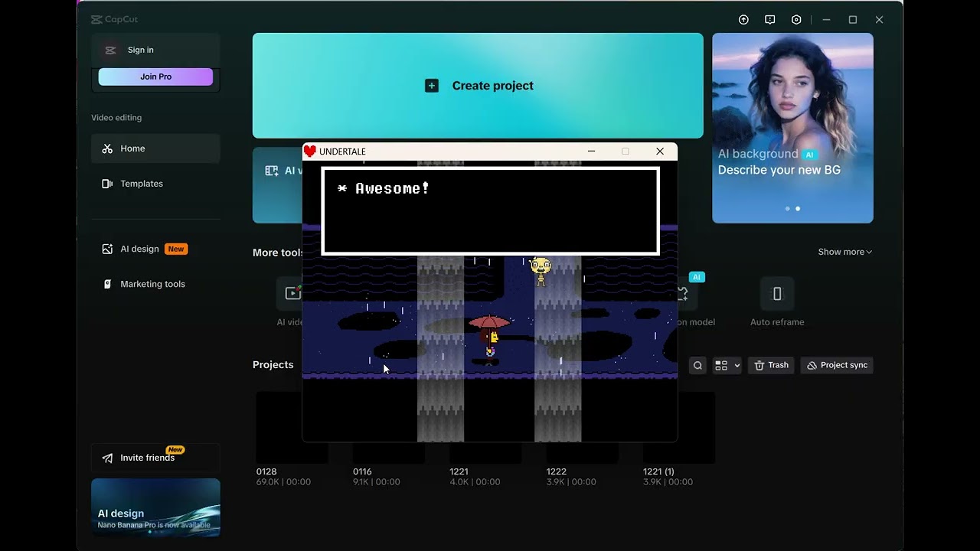This screenshot has width=980, height=551.
Task: Click the Marketing tools icon in sidebar
Action: 107,284
